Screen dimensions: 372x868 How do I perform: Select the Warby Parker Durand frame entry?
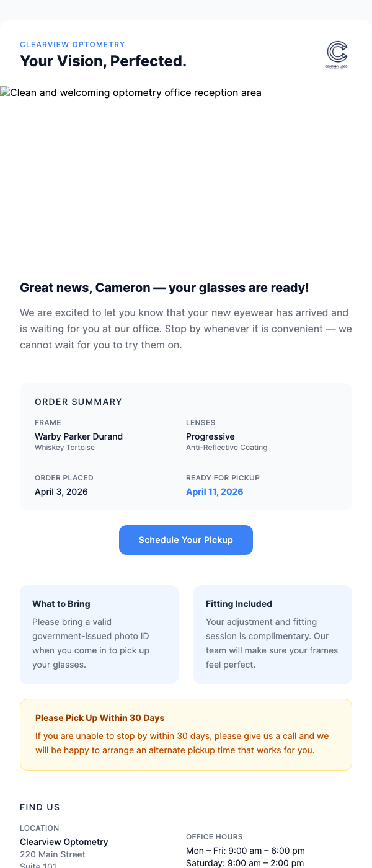coord(79,436)
